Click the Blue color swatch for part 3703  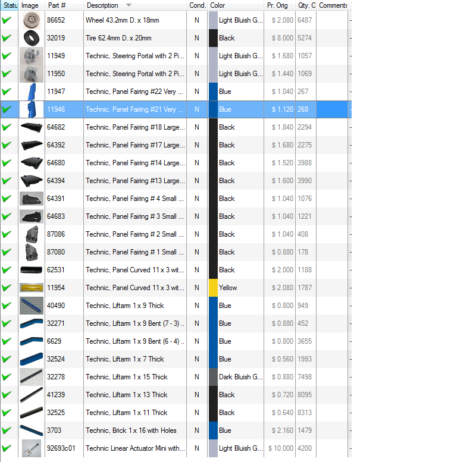214,430
